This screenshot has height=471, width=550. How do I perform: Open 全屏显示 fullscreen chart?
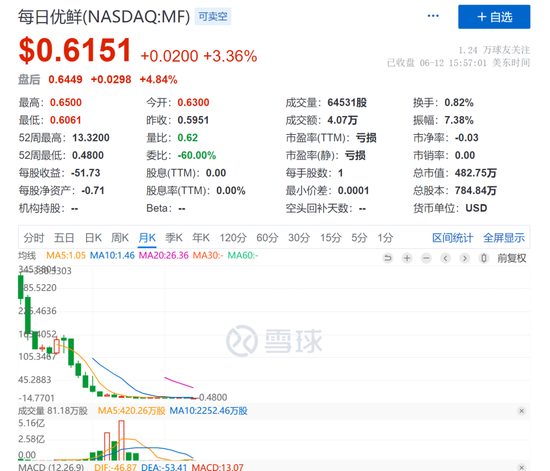click(504, 238)
